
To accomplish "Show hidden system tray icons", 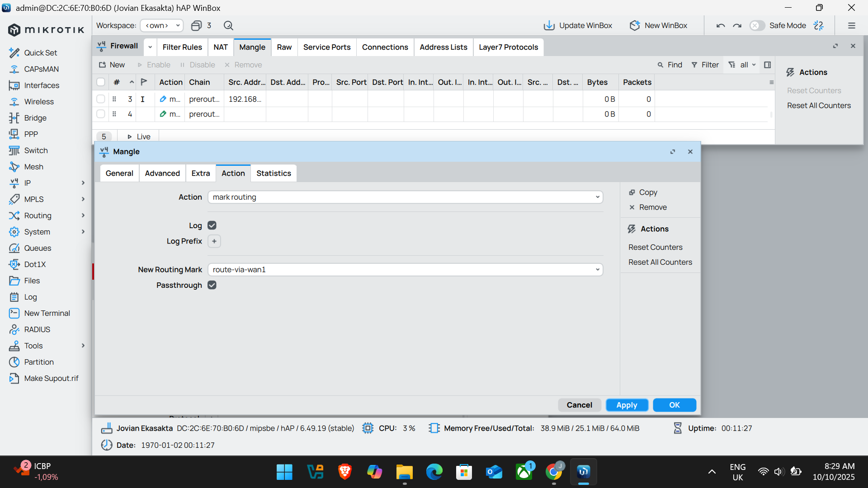I will (712, 472).
